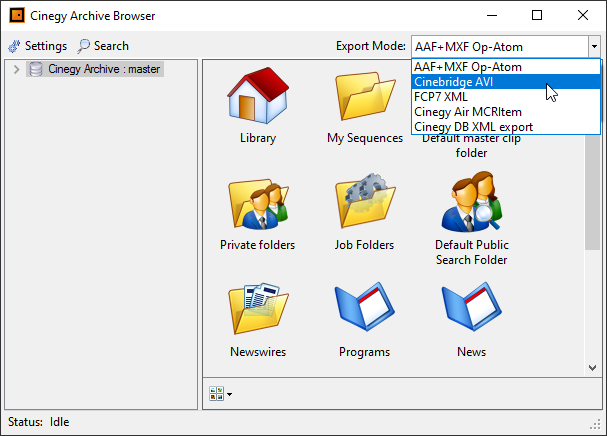Click the Private folders text label
Viewport: 607px width, 436px height.
coord(257,245)
